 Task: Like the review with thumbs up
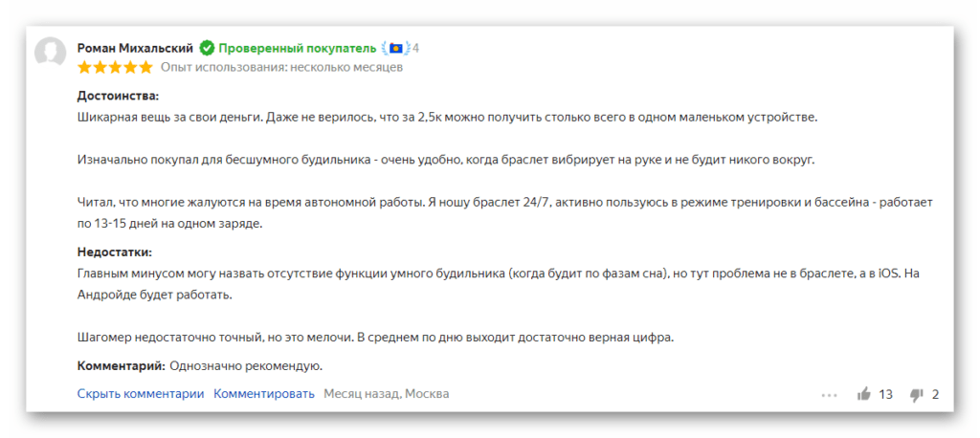click(x=864, y=394)
